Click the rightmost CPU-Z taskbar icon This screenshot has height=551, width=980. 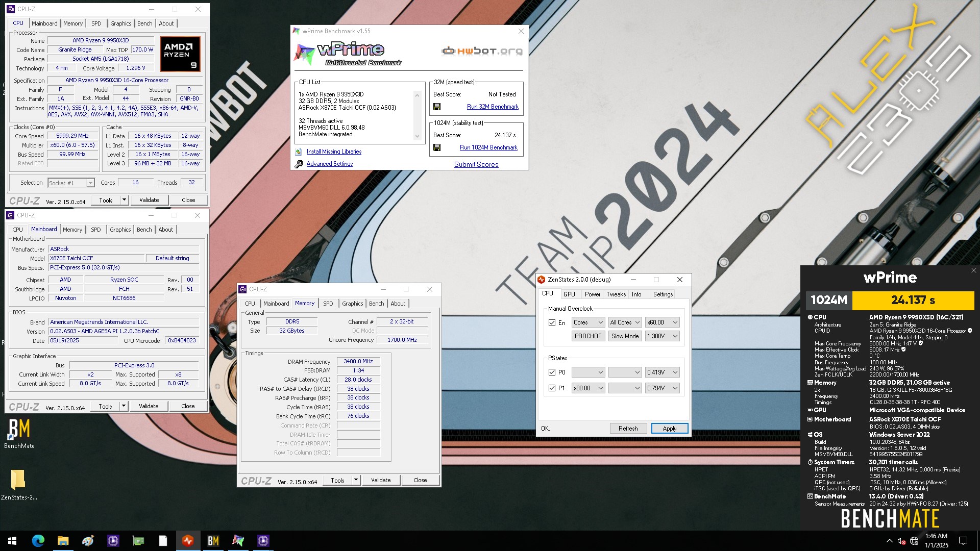(x=263, y=541)
